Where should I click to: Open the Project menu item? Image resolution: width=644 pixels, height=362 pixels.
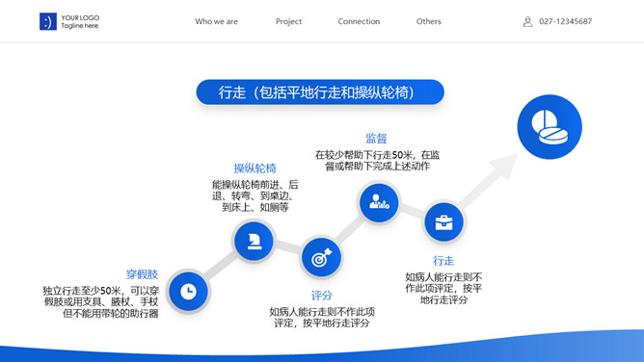click(x=288, y=21)
